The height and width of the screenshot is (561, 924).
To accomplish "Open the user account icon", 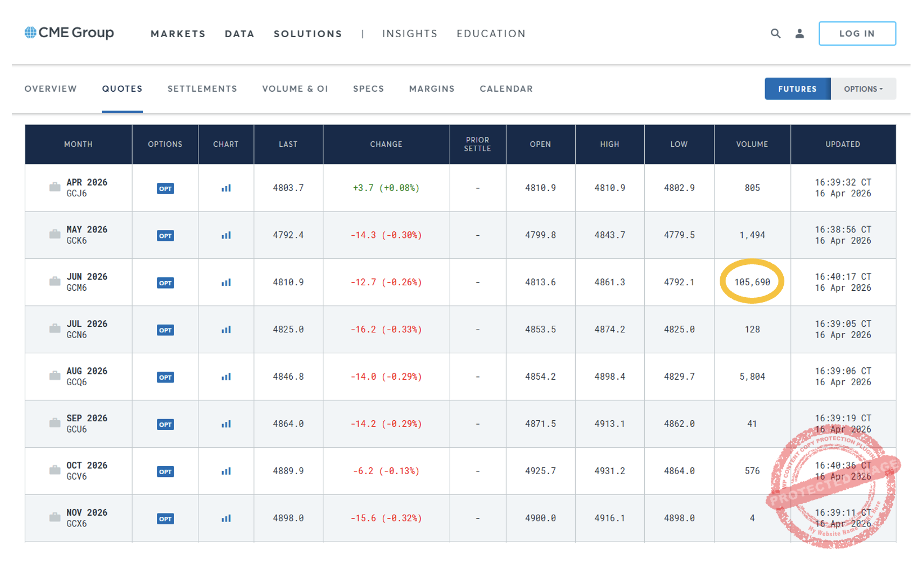I will [x=799, y=33].
